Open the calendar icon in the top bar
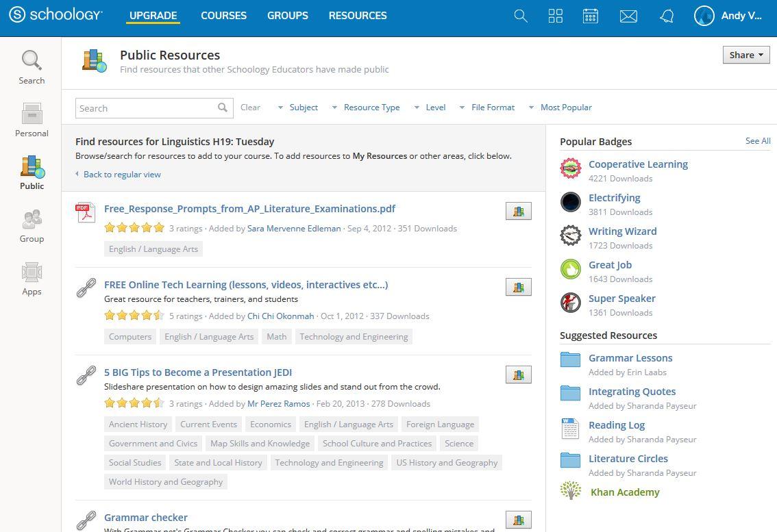The height and width of the screenshot is (532, 777). pyautogui.click(x=590, y=15)
